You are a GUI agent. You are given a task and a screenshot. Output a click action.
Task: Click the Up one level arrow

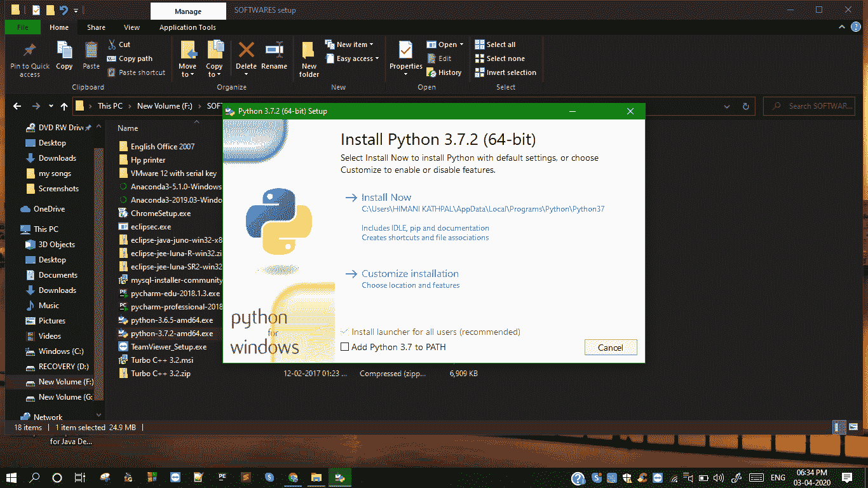(64, 106)
